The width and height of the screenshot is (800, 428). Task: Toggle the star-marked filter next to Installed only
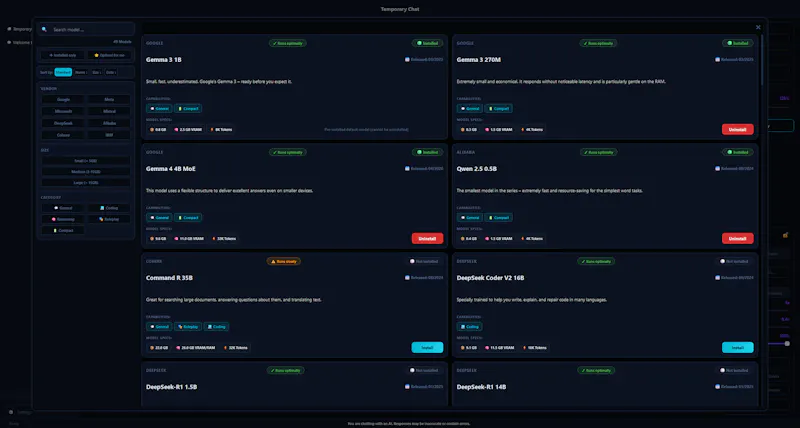pyautogui.click(x=109, y=55)
